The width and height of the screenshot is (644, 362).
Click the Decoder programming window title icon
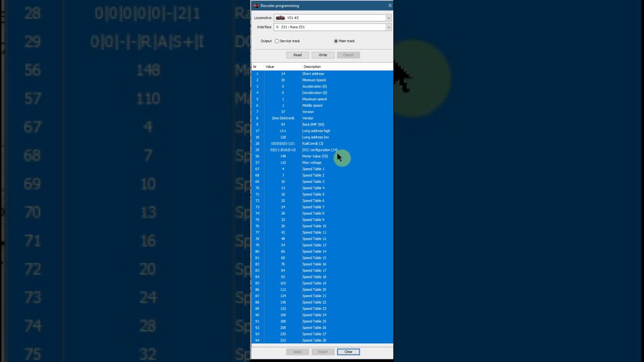point(256,6)
